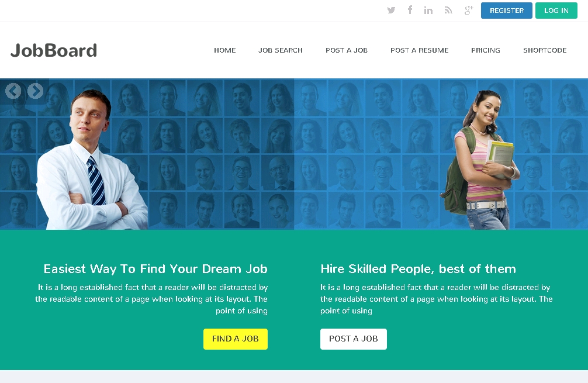The height and width of the screenshot is (383, 588).
Task: Click the student girl slider image
Action: tap(481, 160)
